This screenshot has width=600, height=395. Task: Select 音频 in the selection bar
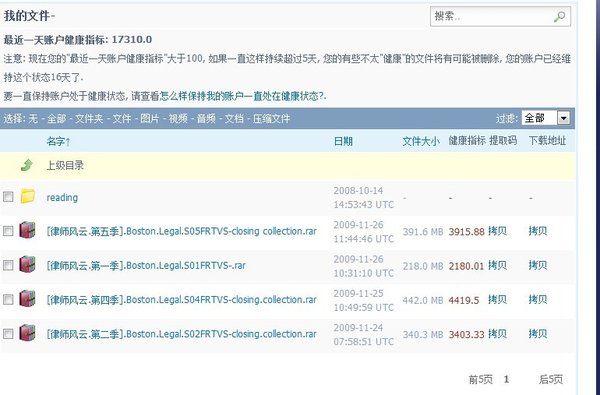coord(206,119)
